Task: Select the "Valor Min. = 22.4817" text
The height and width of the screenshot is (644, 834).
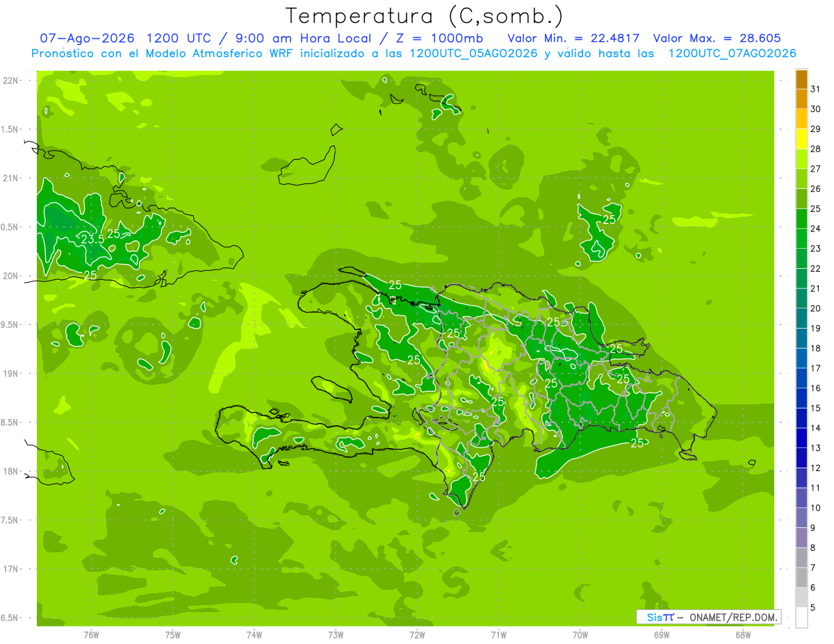Action: (x=573, y=38)
